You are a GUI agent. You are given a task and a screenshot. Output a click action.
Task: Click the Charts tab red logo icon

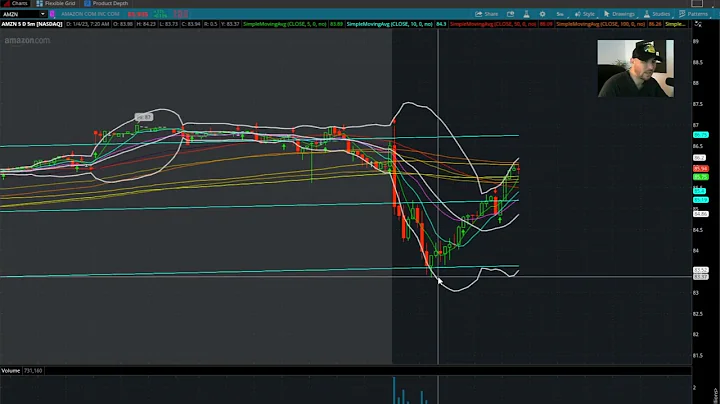(6, 3)
